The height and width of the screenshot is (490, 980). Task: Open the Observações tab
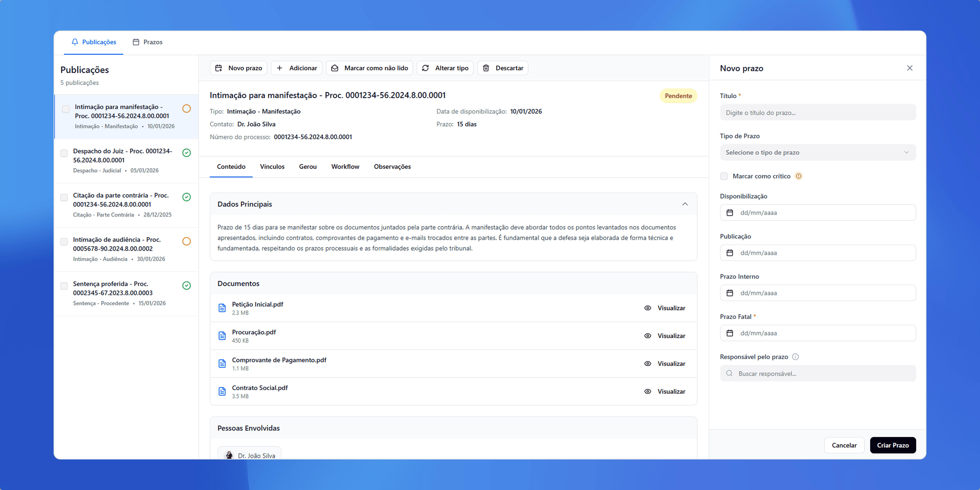point(392,167)
